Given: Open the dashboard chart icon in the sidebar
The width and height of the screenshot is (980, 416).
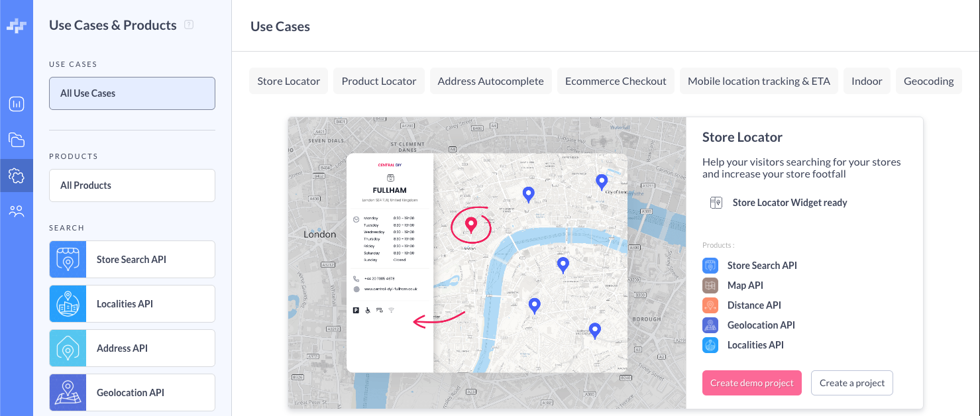Looking at the screenshot, I should pos(17,104).
